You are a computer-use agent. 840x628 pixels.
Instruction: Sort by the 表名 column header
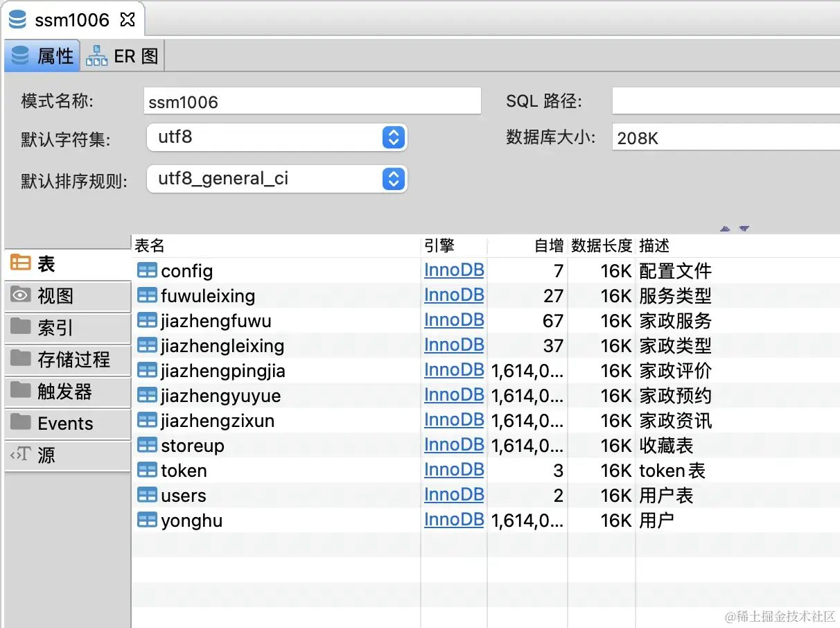pos(276,246)
